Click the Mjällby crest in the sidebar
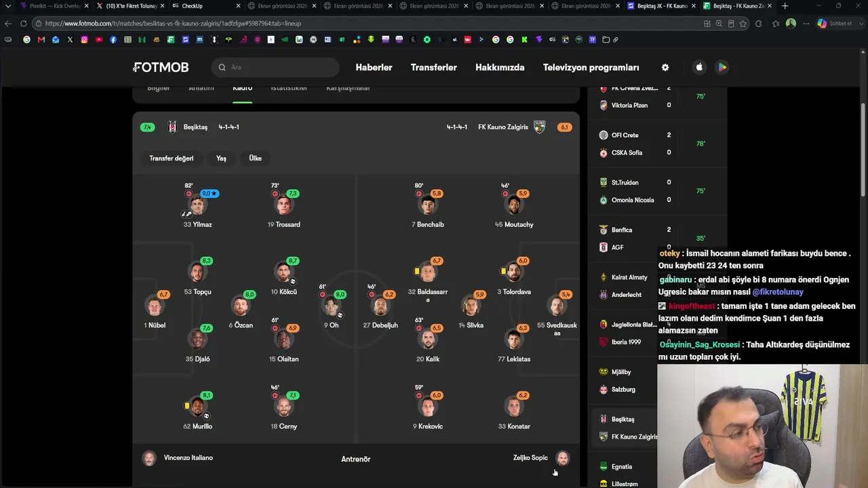This screenshot has width=868, height=488. pyautogui.click(x=604, y=372)
